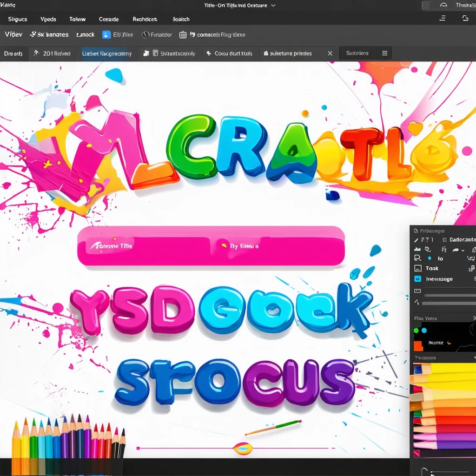Select the shoe-shaped stamp tool icon
Screen dimensions: 476x476
click(x=417, y=249)
